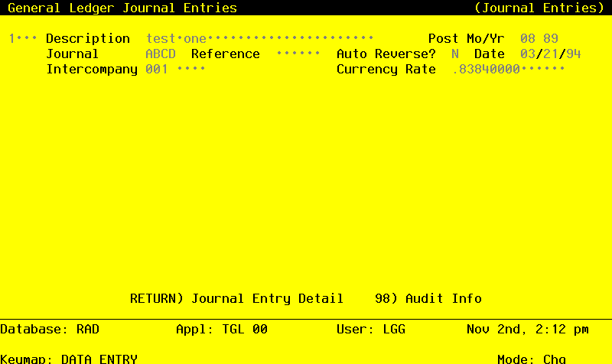This screenshot has height=364, width=612.
Task: Click 'User: LGG' in status line
Action: [x=371, y=330]
